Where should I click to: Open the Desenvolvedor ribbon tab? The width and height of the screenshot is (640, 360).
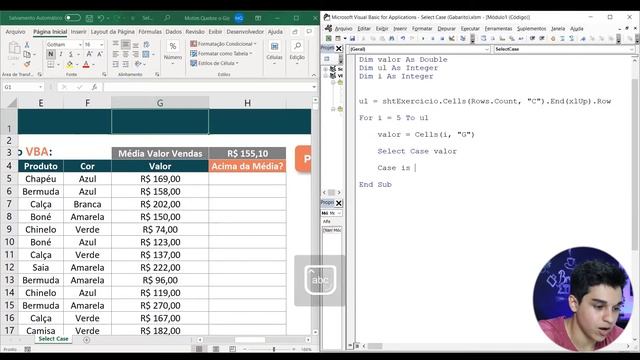pyautogui.click(x=245, y=32)
